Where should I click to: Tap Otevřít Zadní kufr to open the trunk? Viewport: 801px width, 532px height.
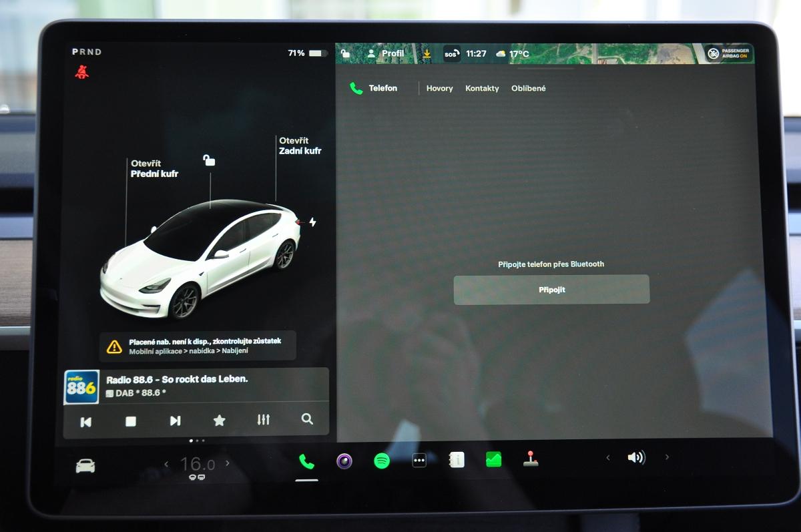click(300, 146)
